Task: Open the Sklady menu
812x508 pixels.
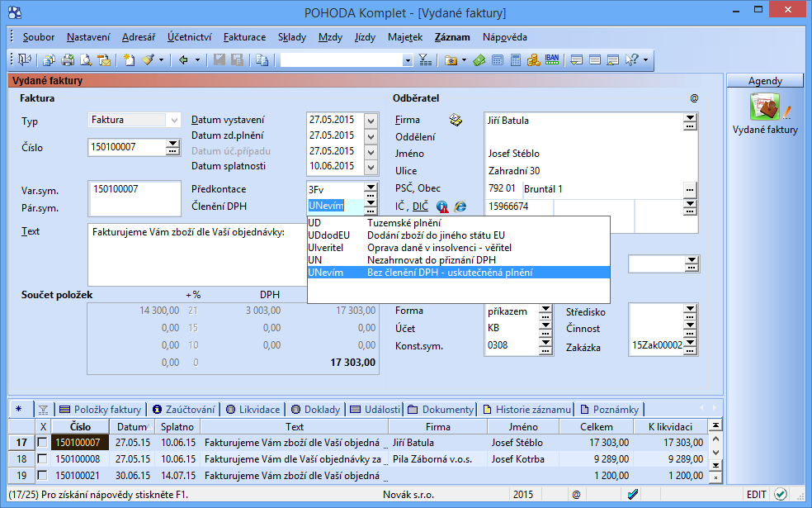Action: click(x=292, y=37)
